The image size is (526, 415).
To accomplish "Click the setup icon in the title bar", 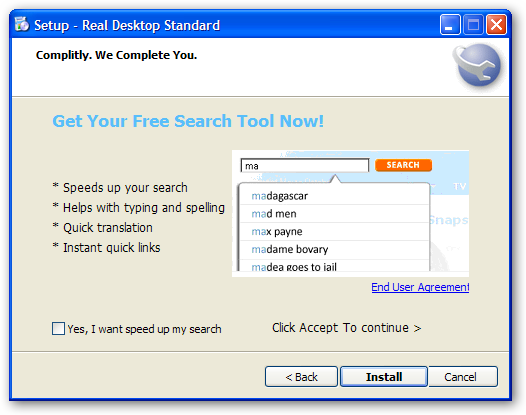I will [22, 24].
